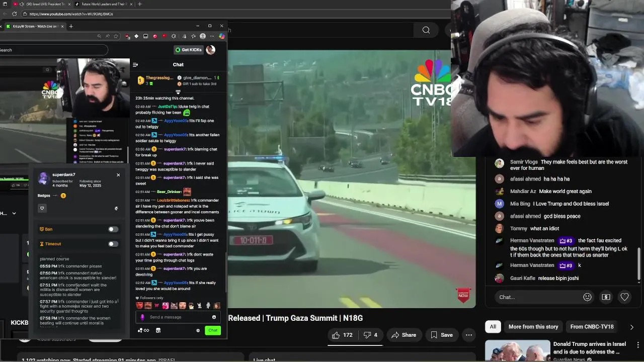The height and width of the screenshot is (362, 644).
Task: Click the Get KICKs button
Action: 189,50
